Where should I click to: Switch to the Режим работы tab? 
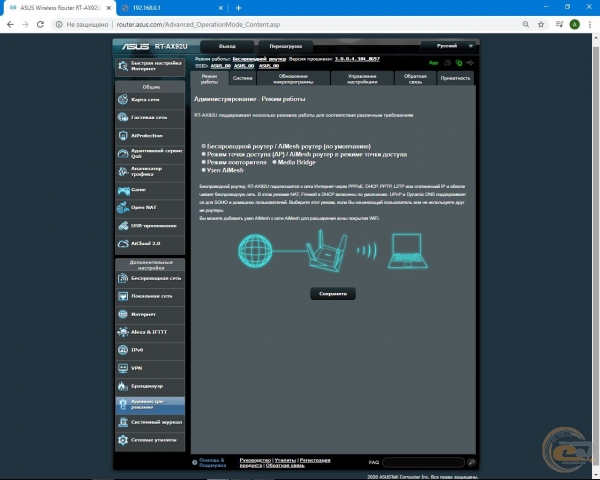(209, 79)
